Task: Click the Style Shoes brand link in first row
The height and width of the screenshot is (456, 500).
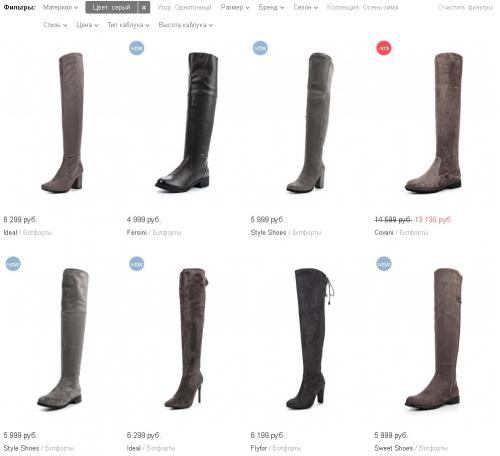Action: [x=268, y=233]
